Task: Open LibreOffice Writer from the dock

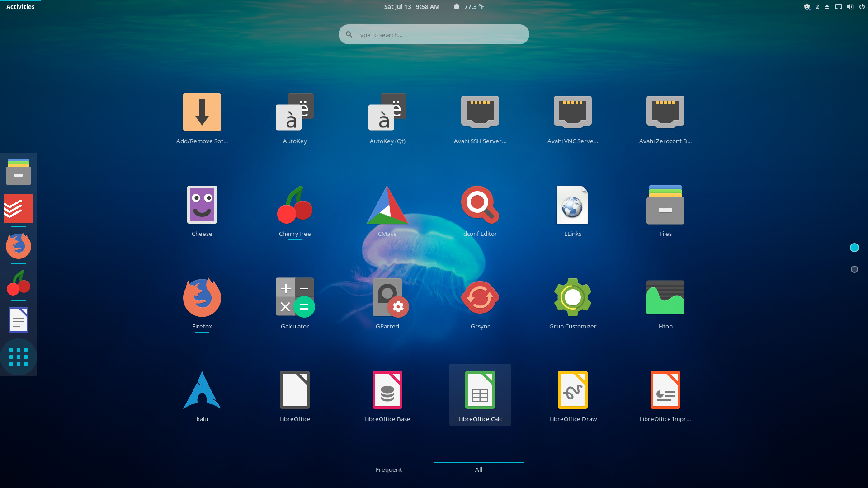Action: click(19, 320)
